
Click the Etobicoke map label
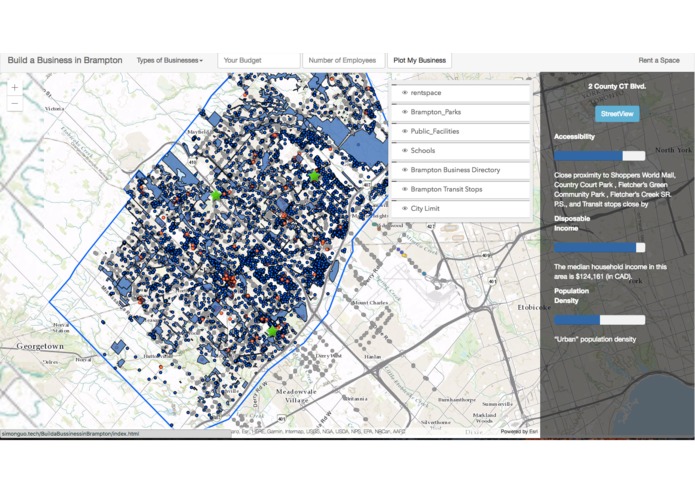535,307
